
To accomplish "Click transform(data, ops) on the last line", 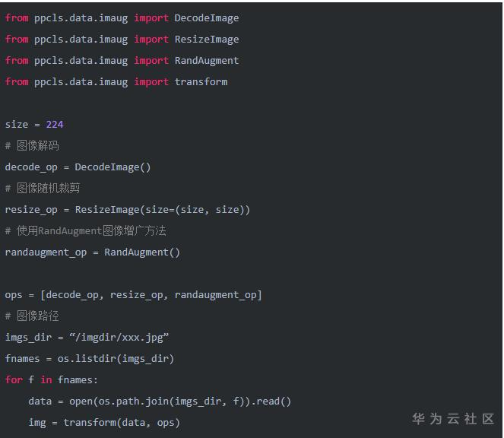I will coord(122,422).
